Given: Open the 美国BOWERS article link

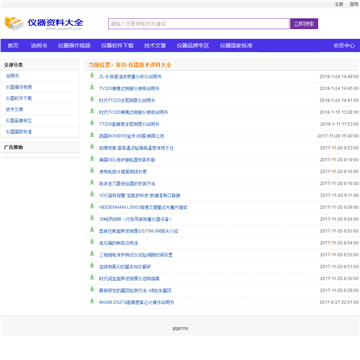Looking at the screenshot, I should pos(131,136).
